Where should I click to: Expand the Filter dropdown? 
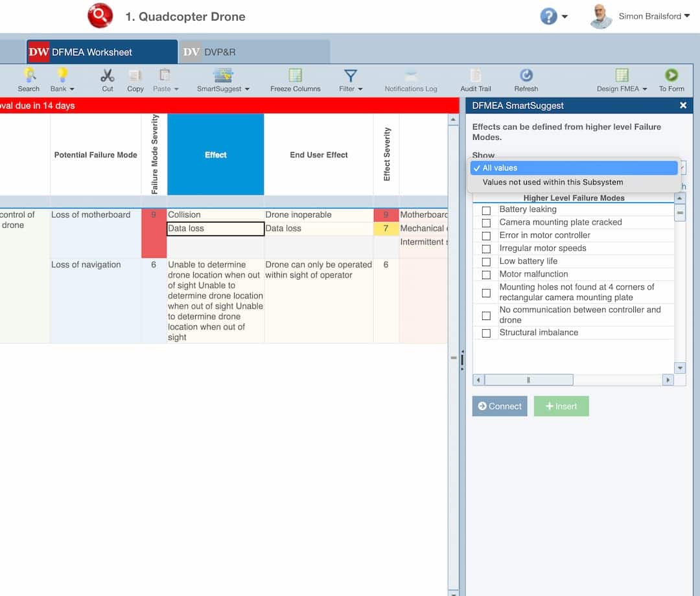(350, 79)
